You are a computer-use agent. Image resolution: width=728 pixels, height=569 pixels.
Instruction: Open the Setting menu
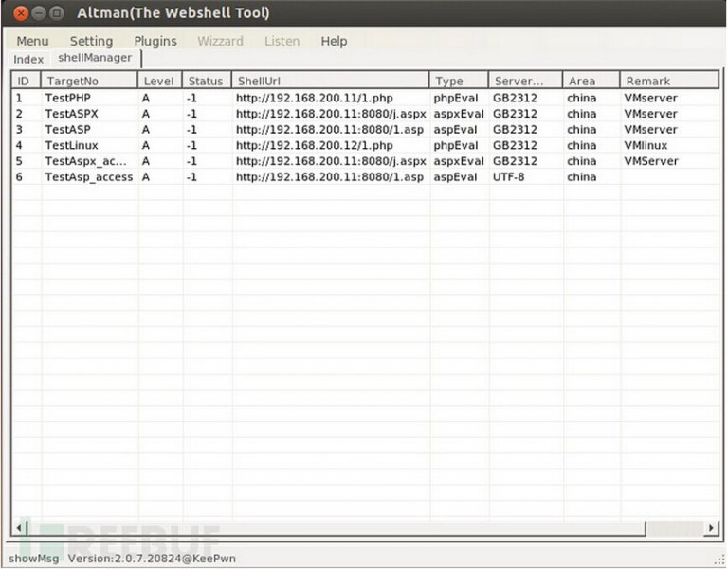click(x=91, y=42)
